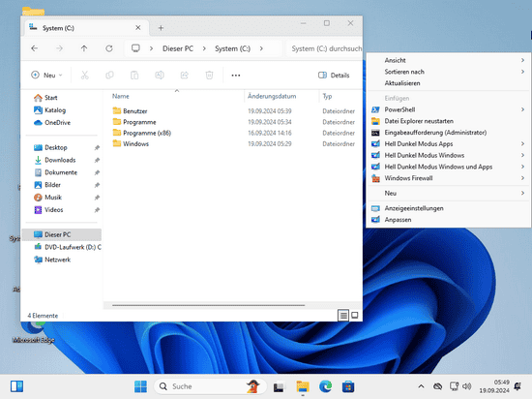Open Sortieren nach submenu

click(x=449, y=72)
